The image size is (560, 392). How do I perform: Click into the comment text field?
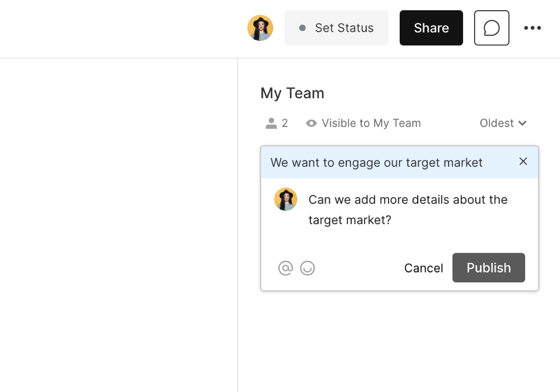click(x=408, y=210)
